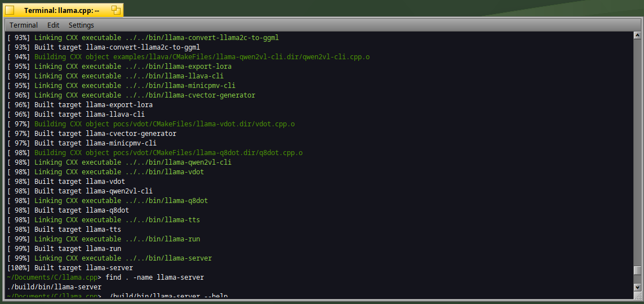Screen dimensions: 644x304
Task: Click the overlapping squares icon in title tab
Action: point(116,11)
